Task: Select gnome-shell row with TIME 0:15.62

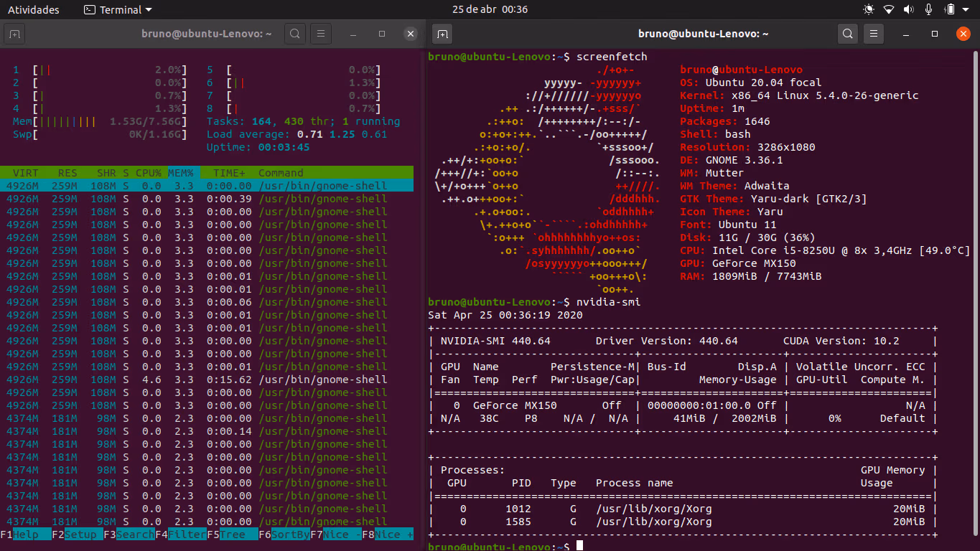Action: click(x=207, y=380)
